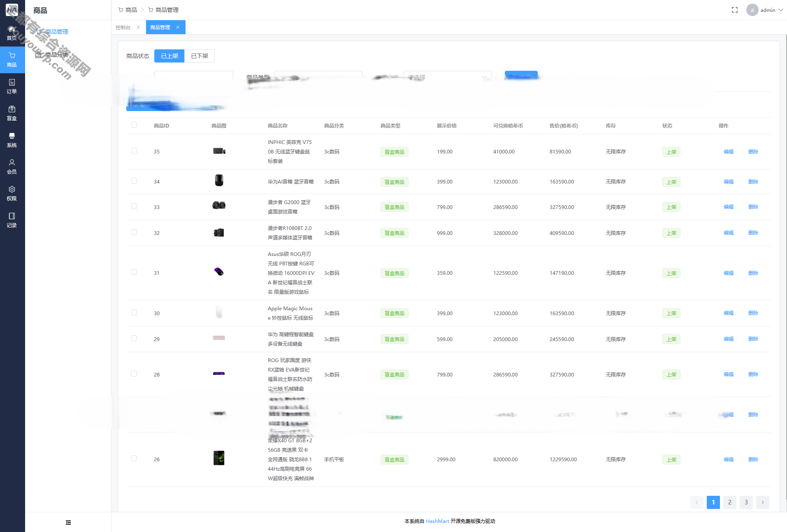Click 盲盒商品 tag of product 32
Screen dimensions: 787x532
pos(395,233)
